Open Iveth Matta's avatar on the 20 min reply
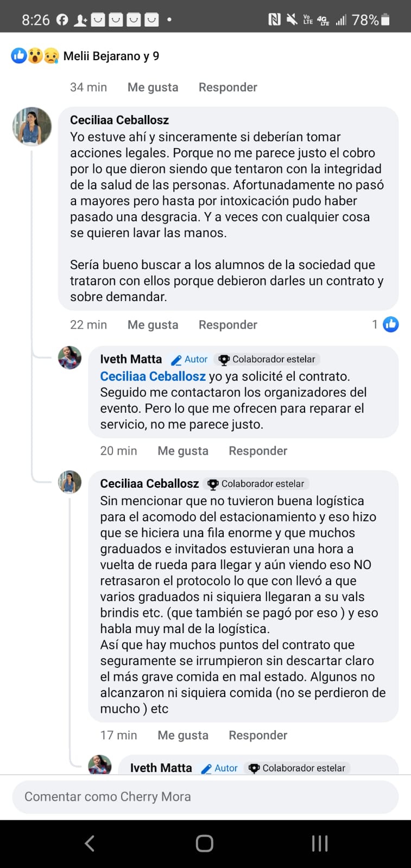Viewport: 411px width, 868px height. pos(70,358)
